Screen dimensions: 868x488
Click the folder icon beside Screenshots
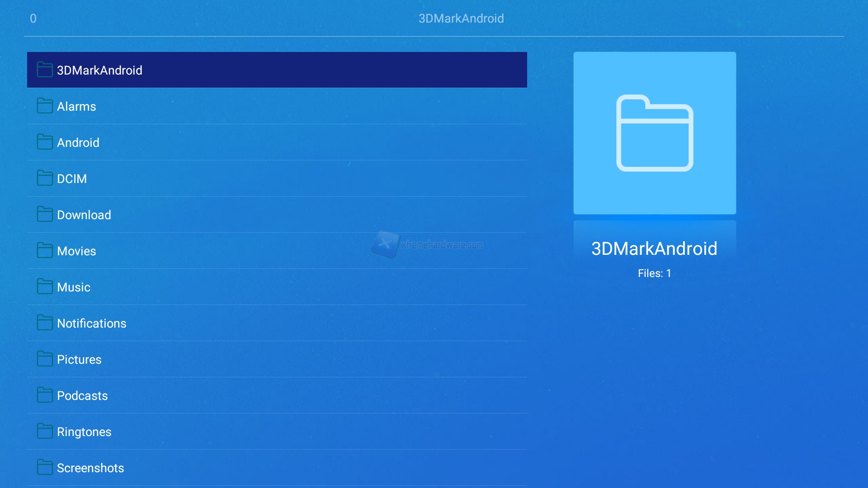[x=45, y=468]
